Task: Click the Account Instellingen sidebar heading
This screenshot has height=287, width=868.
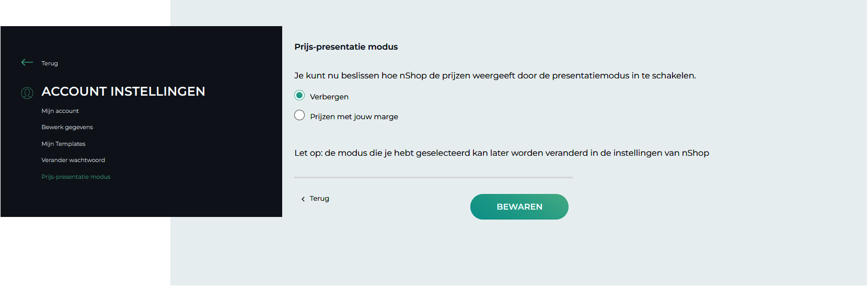Action: pyautogui.click(x=123, y=91)
